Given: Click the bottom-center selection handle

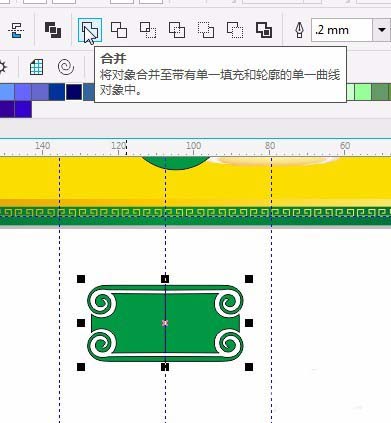Looking at the screenshot, I should click(165, 367).
